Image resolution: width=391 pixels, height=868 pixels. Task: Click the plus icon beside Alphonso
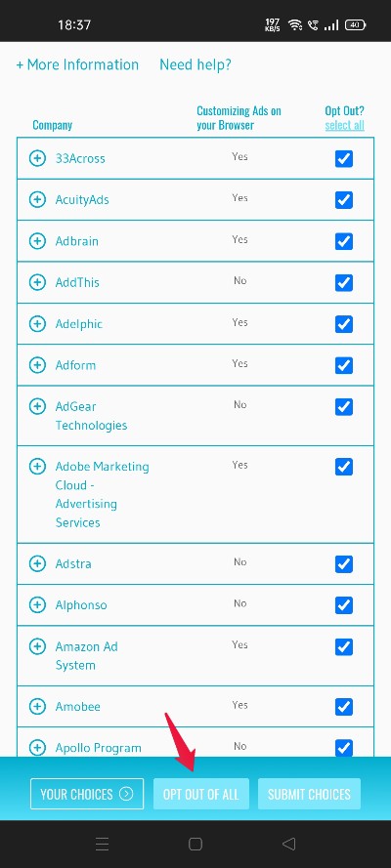(x=37, y=604)
